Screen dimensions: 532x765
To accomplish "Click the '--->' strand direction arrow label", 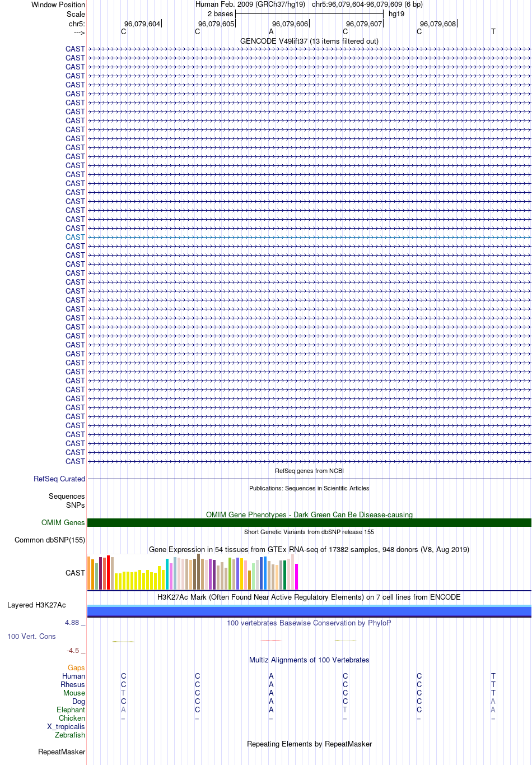I will [x=79, y=33].
